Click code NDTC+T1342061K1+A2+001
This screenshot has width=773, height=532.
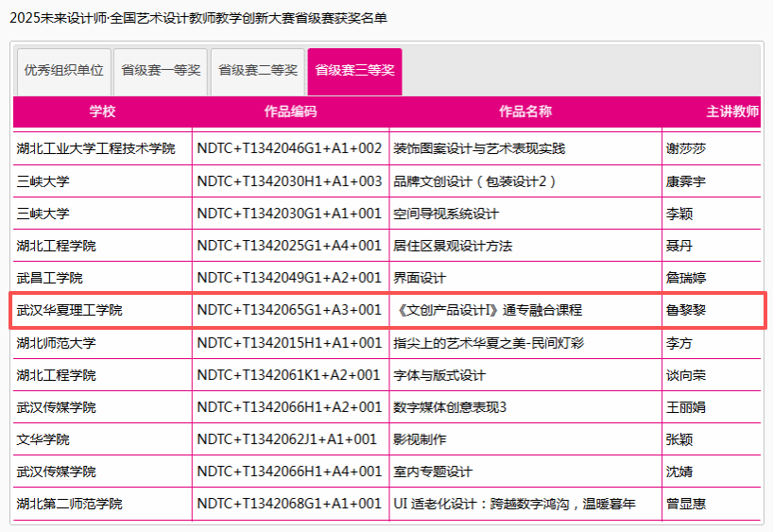click(x=289, y=375)
